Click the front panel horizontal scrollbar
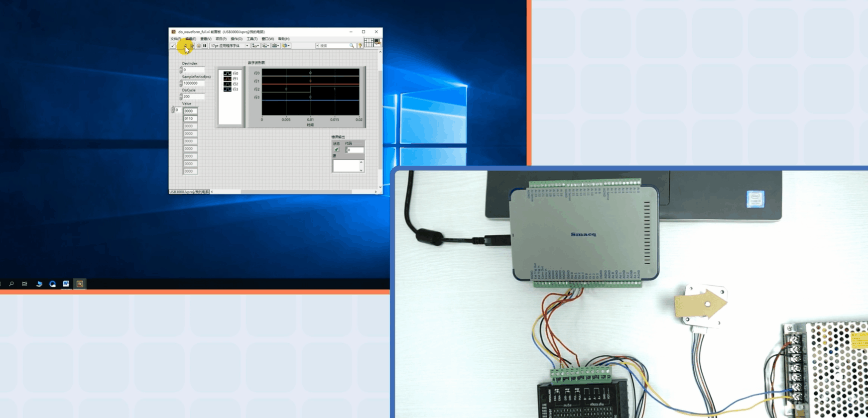This screenshot has width=868, height=418. (294, 192)
